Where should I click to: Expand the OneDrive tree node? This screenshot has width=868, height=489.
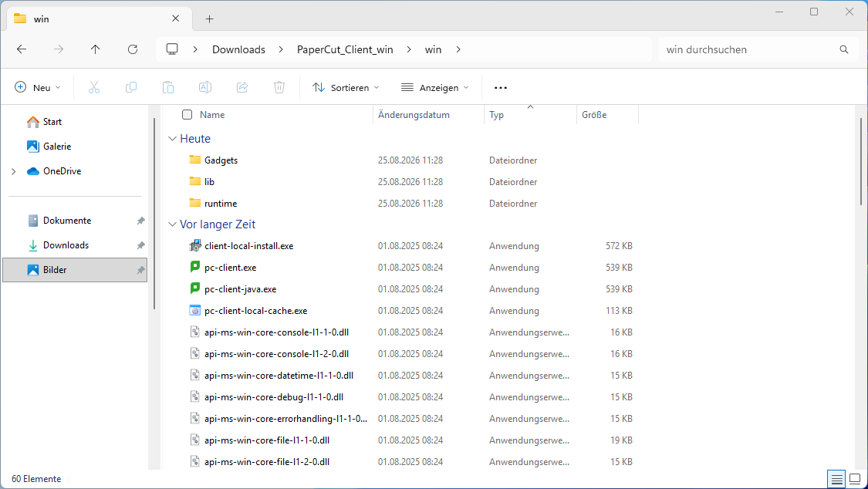[x=14, y=171]
